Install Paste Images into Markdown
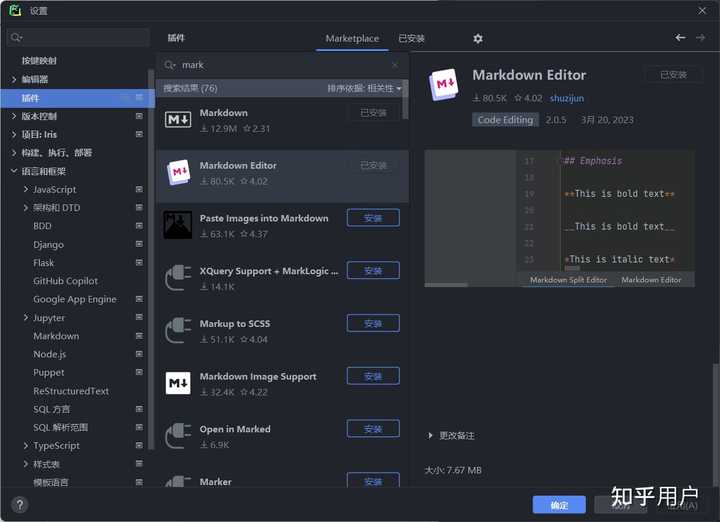Viewport: 720px width, 522px height. 373,218
